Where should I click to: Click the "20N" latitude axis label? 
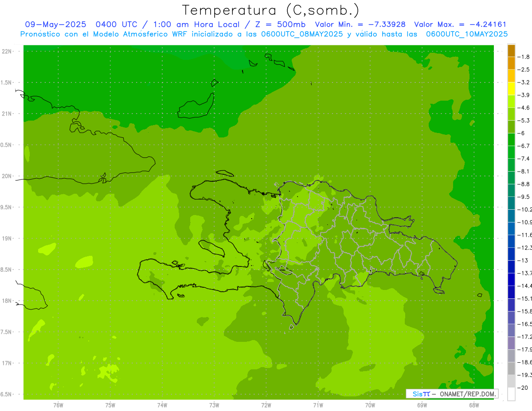click(8, 176)
